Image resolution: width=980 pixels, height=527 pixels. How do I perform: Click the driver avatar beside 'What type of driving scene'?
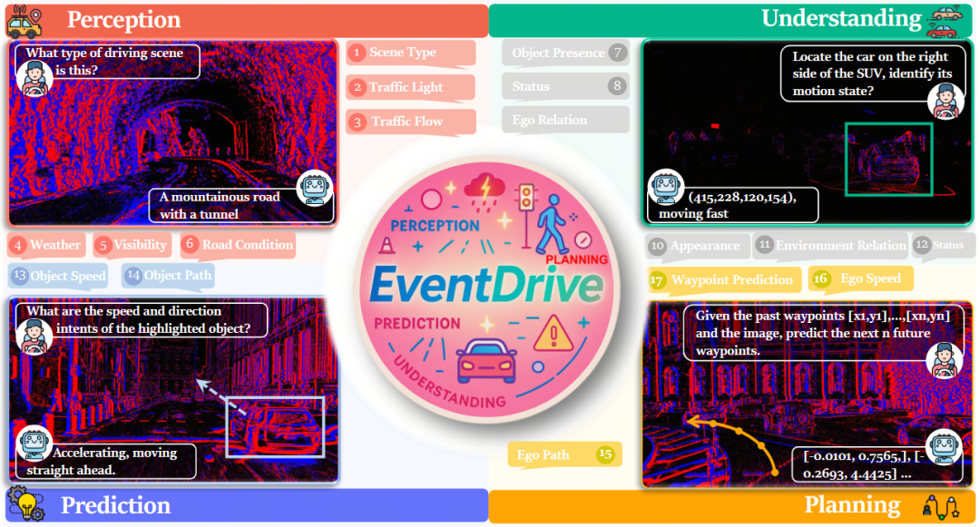(34, 79)
